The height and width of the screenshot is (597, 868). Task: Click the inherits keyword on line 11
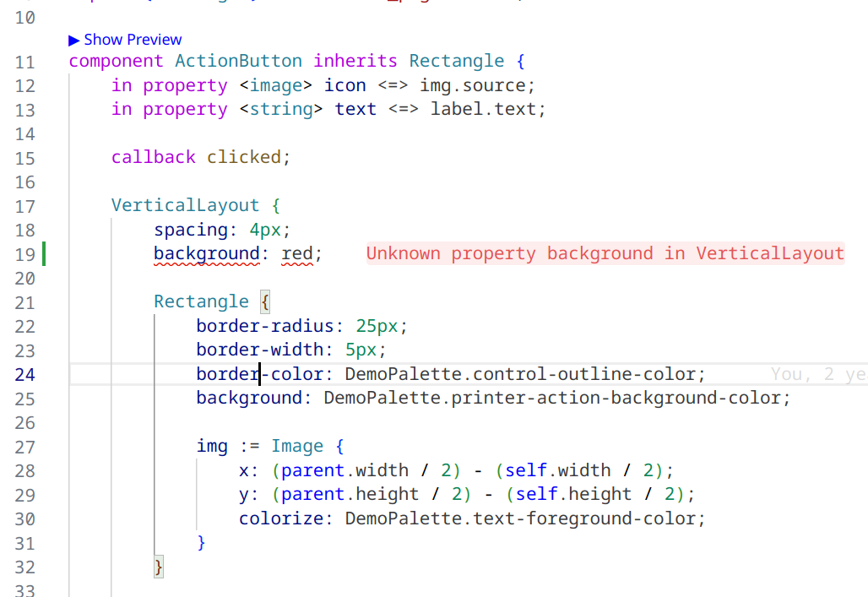[x=355, y=60]
